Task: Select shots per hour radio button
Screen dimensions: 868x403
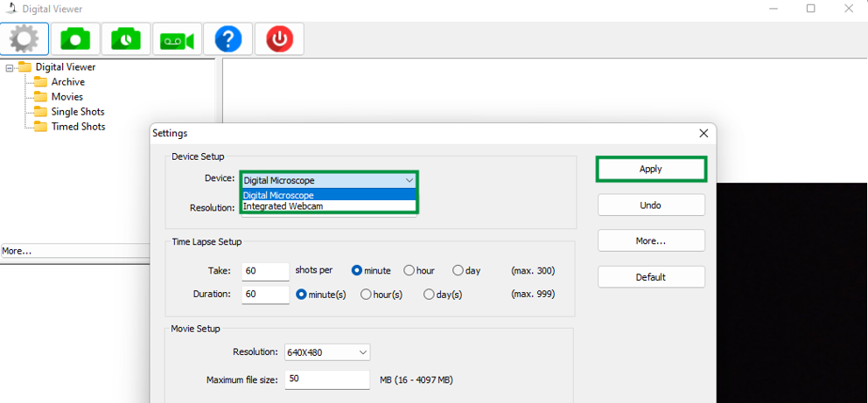Action: point(409,271)
